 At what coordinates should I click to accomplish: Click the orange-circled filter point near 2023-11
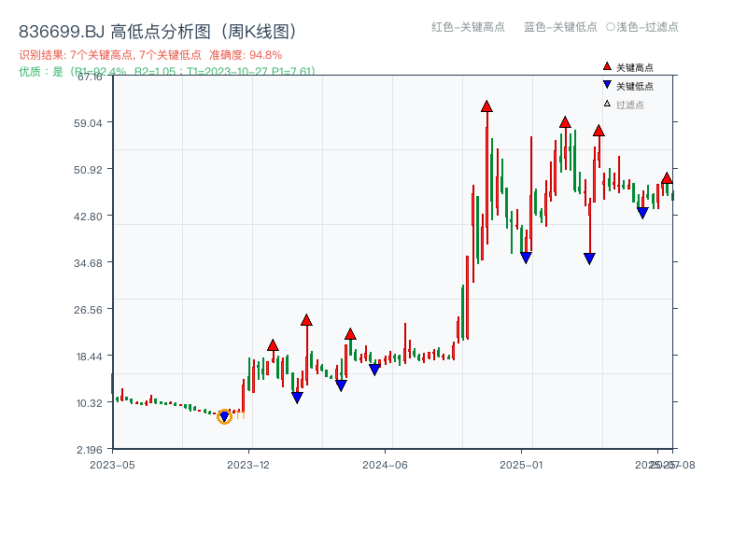point(224,417)
